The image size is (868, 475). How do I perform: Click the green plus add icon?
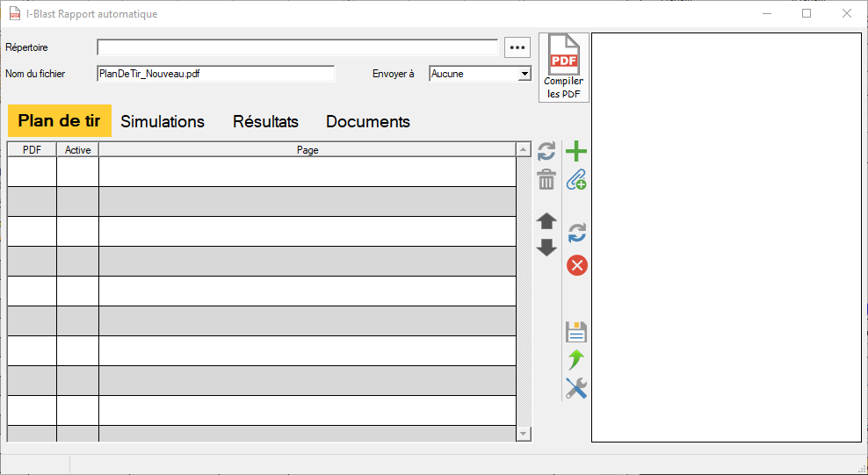click(x=576, y=152)
